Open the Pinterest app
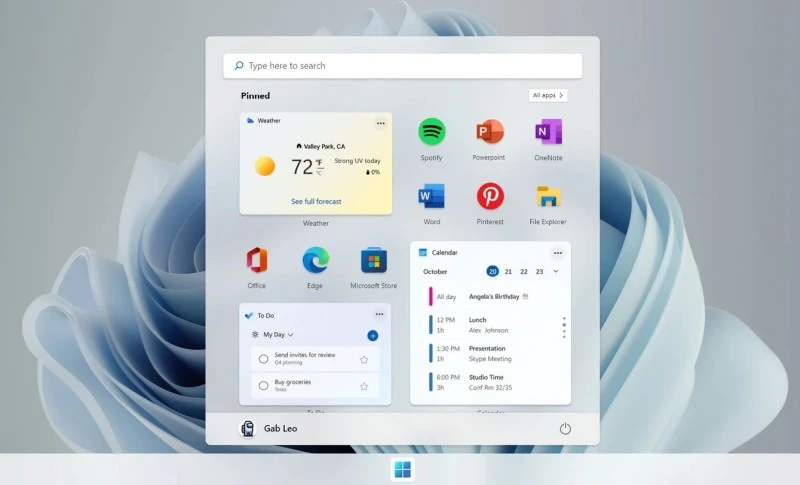The height and width of the screenshot is (485, 800). click(x=490, y=196)
